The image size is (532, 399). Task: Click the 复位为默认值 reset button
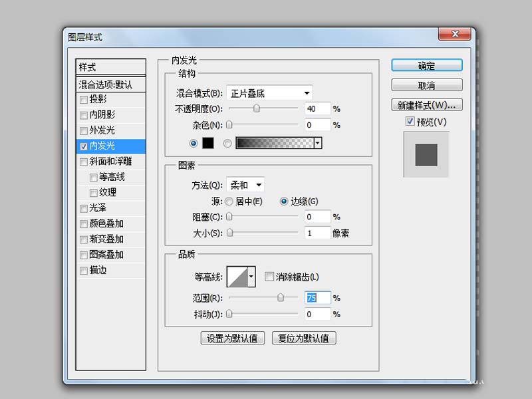tap(305, 338)
